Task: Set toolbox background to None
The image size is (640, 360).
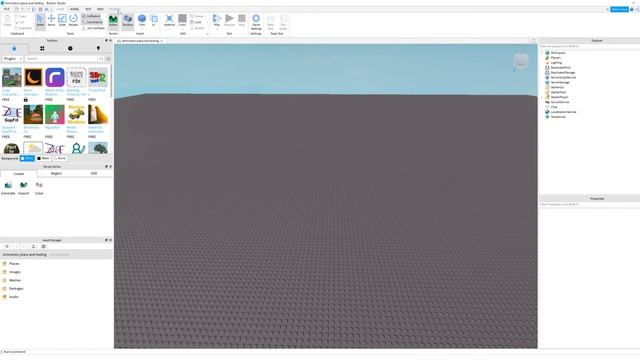Action: click(x=60, y=158)
